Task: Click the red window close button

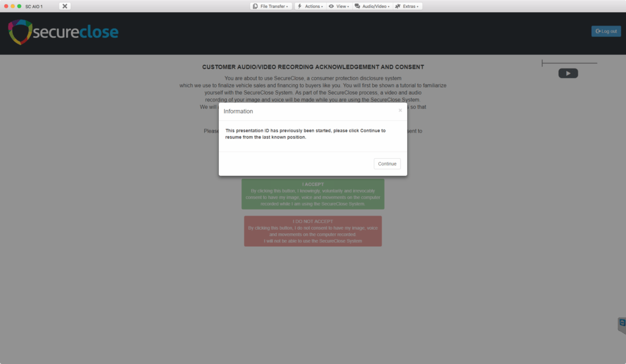Action: tap(6, 6)
